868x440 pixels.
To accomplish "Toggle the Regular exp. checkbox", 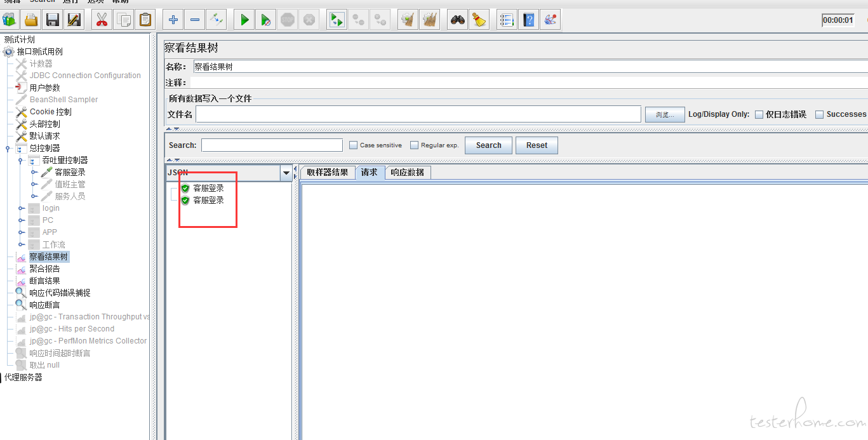I will pos(415,145).
